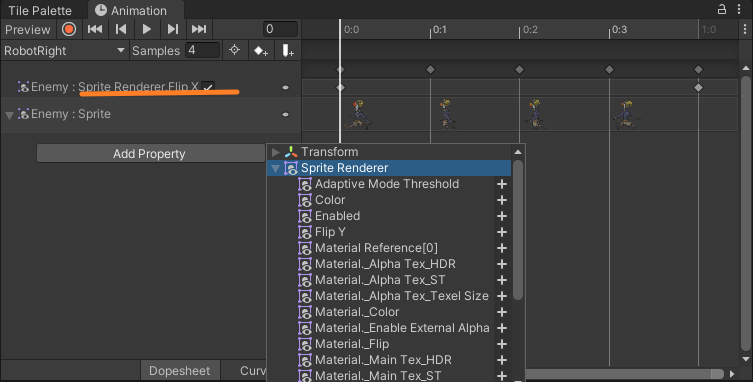Viewport: 753px width, 382px height.
Task: Add Material._Flip property
Action: 502,344
